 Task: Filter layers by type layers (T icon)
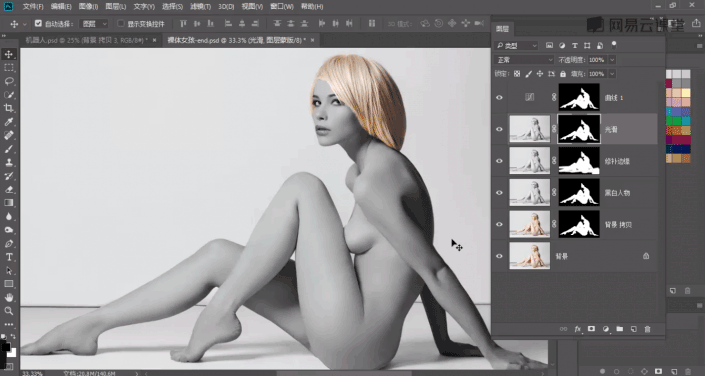click(x=575, y=45)
